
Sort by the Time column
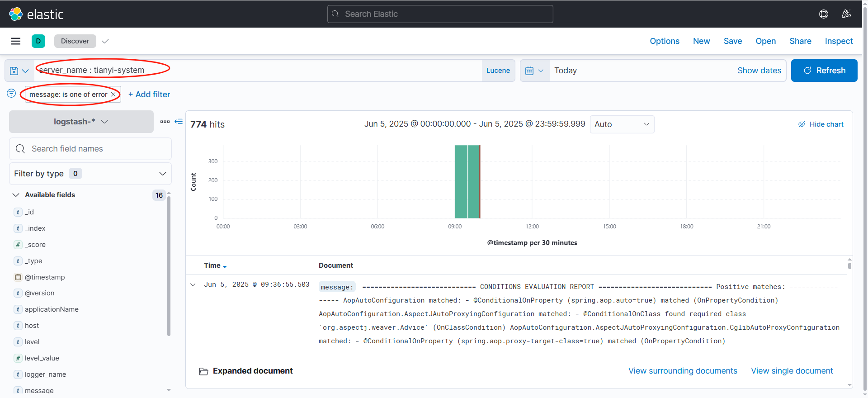(215, 265)
